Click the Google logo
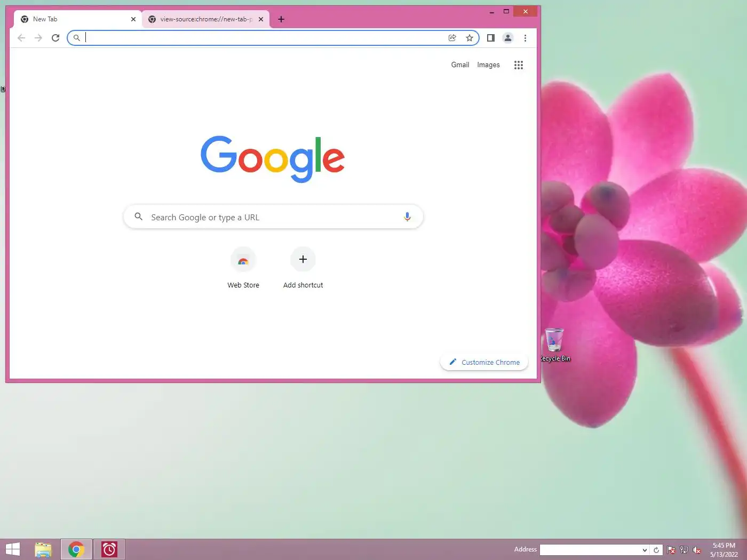The height and width of the screenshot is (560, 747). pos(273,158)
